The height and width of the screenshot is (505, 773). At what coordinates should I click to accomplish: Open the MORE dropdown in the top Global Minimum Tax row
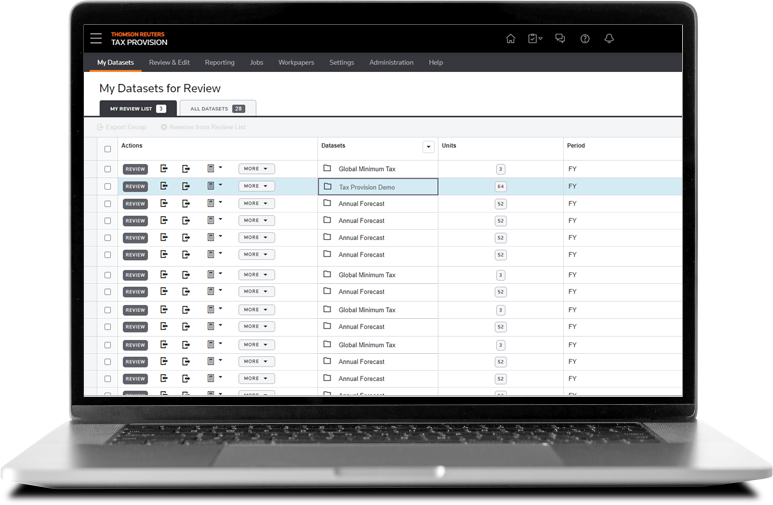(x=256, y=169)
